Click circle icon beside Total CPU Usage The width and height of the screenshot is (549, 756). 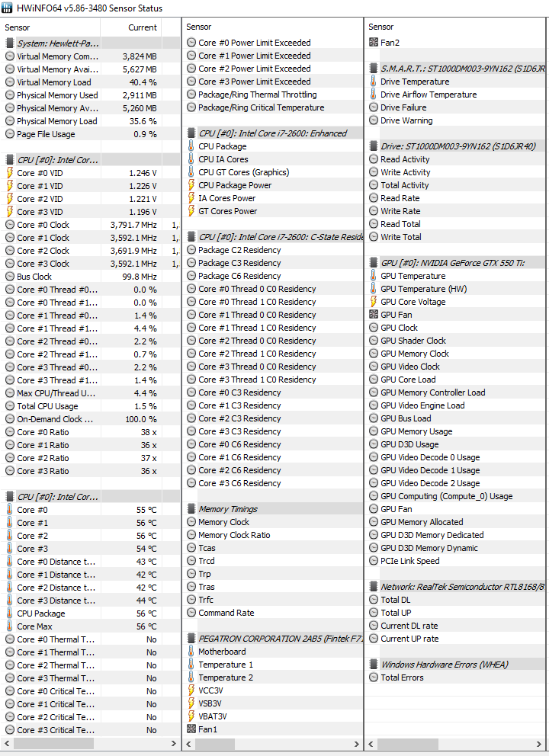[x=9, y=406]
